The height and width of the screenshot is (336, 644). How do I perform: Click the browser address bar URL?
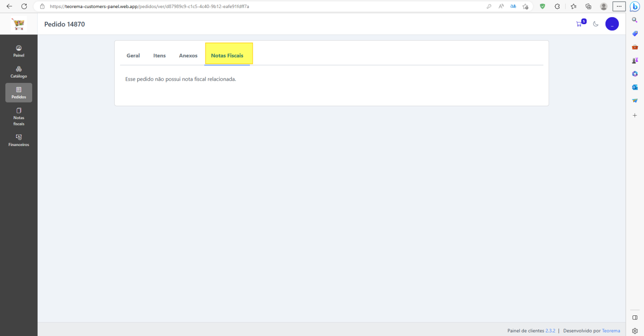pyautogui.click(x=149, y=7)
